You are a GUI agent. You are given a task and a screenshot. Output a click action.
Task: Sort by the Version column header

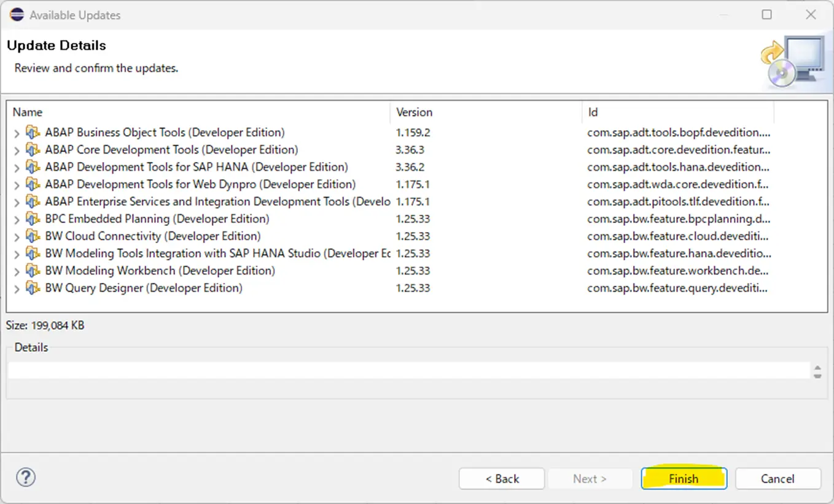tap(486, 112)
